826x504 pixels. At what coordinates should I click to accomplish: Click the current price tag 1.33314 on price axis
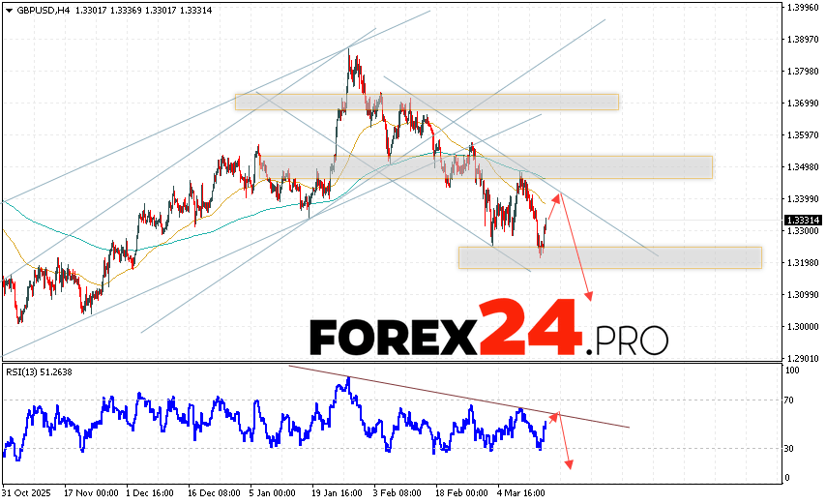point(803,221)
